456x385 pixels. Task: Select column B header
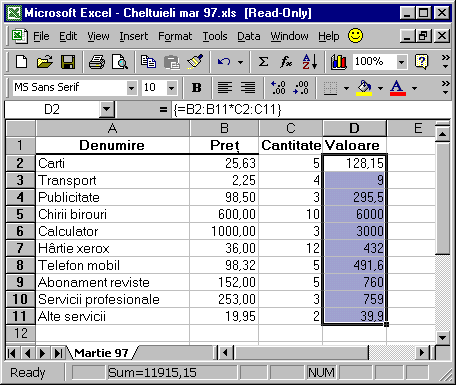click(x=224, y=128)
